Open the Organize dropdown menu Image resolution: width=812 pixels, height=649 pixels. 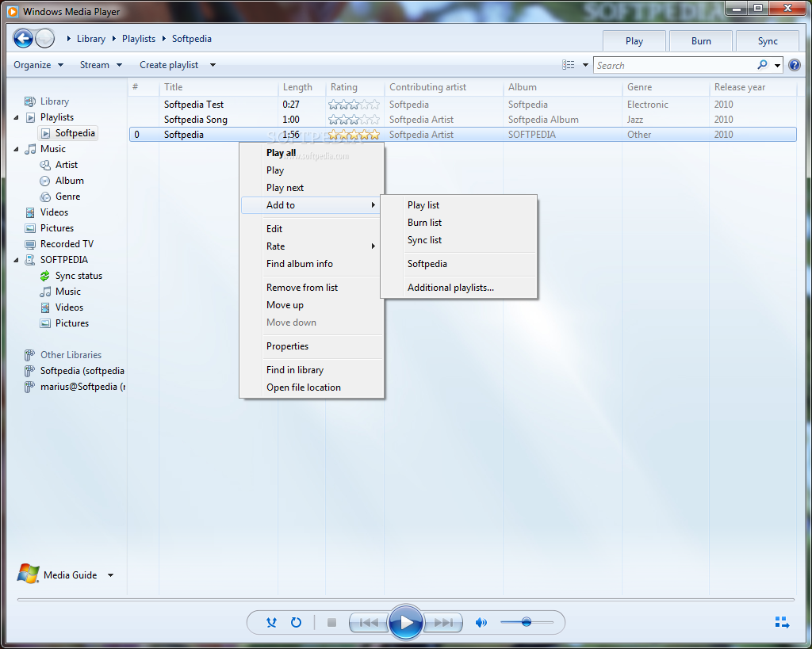click(x=38, y=65)
